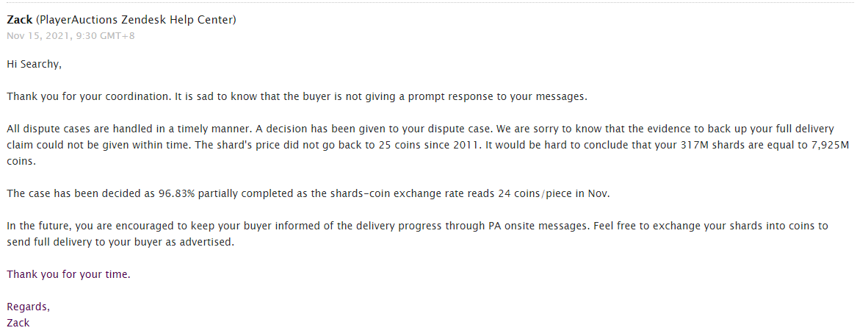The width and height of the screenshot is (868, 336).
Task: Click the word 'coins.' starting the third line
Action: point(20,162)
